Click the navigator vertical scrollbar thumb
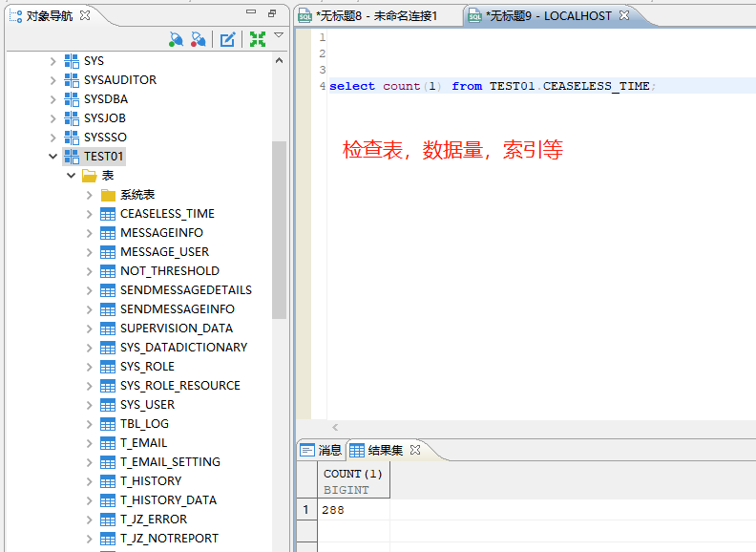This screenshot has width=756, height=552. point(279,229)
